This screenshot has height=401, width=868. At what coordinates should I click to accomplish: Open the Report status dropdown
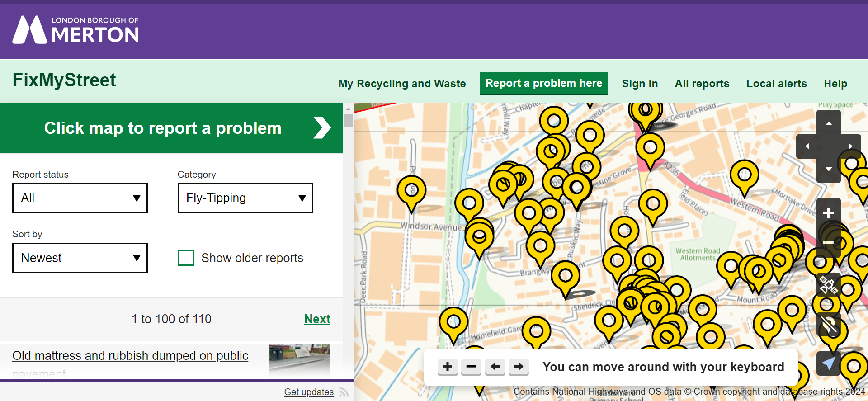click(80, 198)
